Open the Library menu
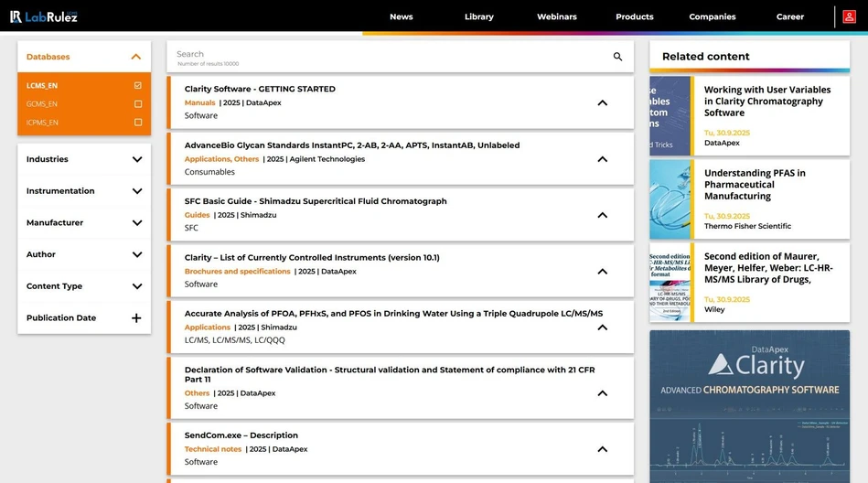The height and width of the screenshot is (483, 868). [x=478, y=16]
